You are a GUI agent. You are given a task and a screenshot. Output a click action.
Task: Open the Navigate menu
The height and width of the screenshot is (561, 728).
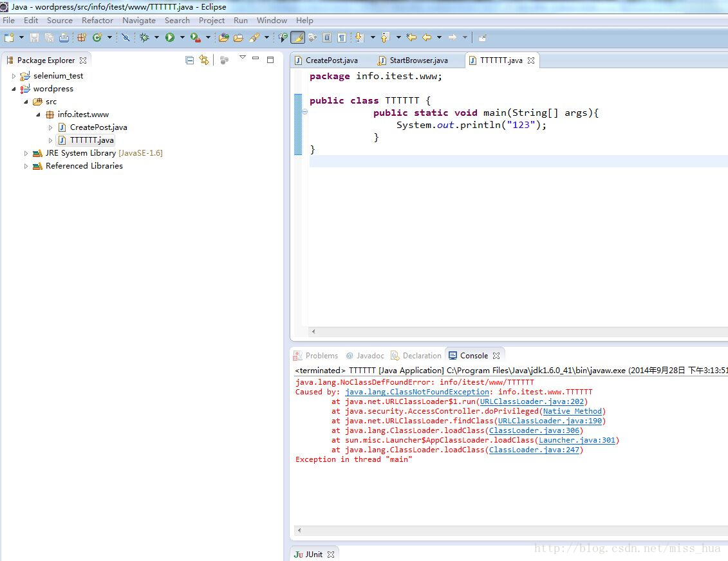click(x=139, y=21)
